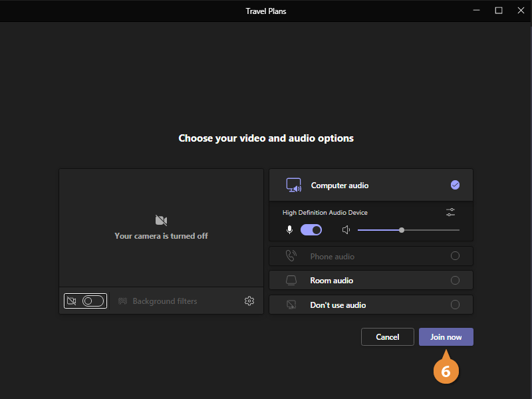Select the Don't use audio radio button
Viewport: 532px width, 399px height.
(455, 305)
